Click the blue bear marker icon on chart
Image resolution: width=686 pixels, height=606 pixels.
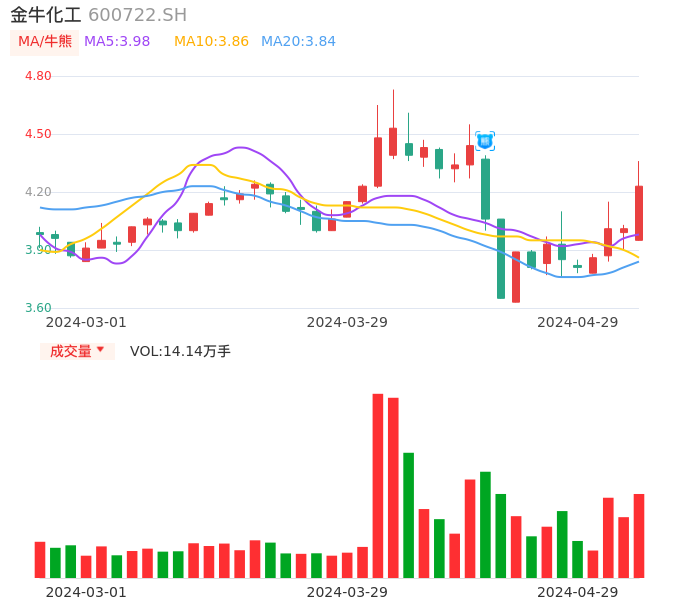(x=485, y=141)
